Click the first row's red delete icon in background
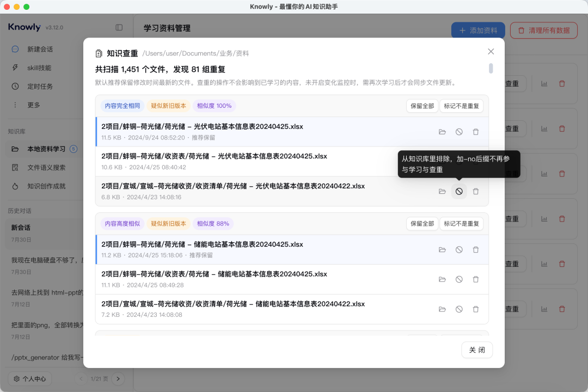 coord(562,84)
